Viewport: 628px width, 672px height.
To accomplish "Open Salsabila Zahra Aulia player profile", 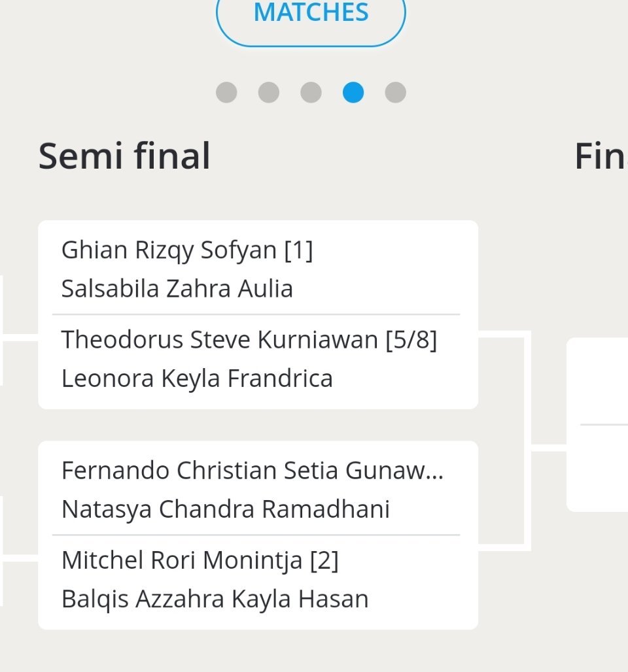I will click(x=177, y=288).
